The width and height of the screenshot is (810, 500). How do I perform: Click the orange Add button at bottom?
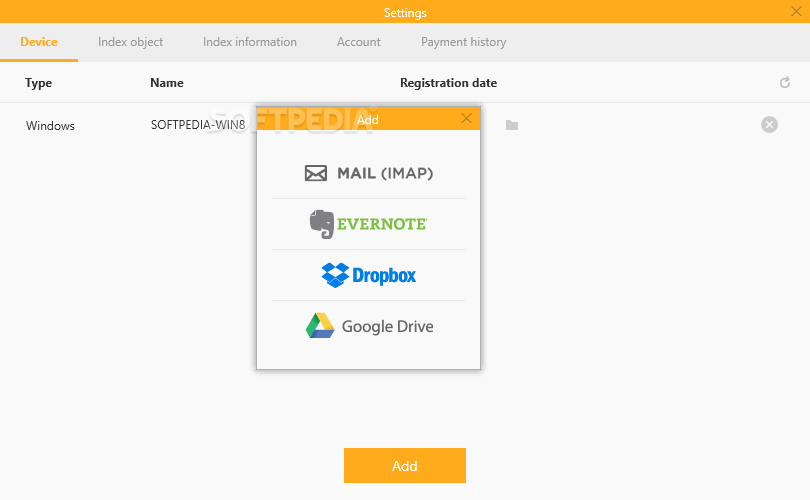coord(405,465)
